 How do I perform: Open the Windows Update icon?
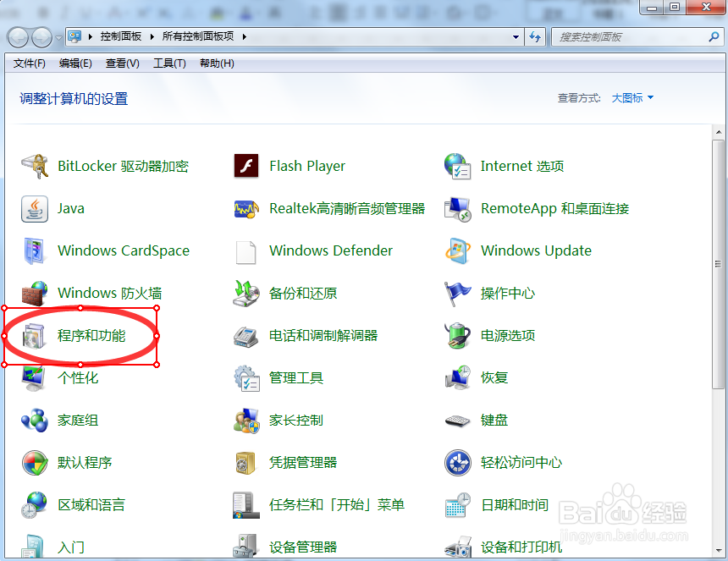tap(458, 251)
